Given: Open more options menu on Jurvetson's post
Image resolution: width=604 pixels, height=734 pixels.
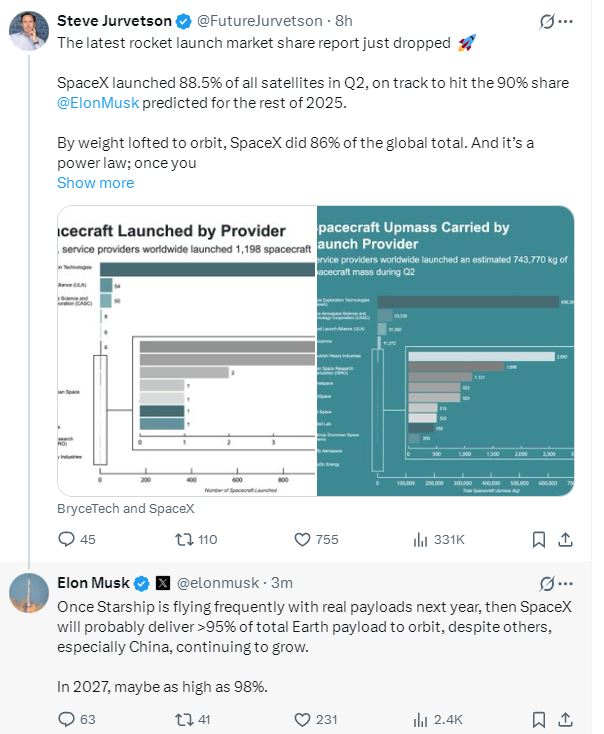Looking at the screenshot, I should [x=571, y=20].
